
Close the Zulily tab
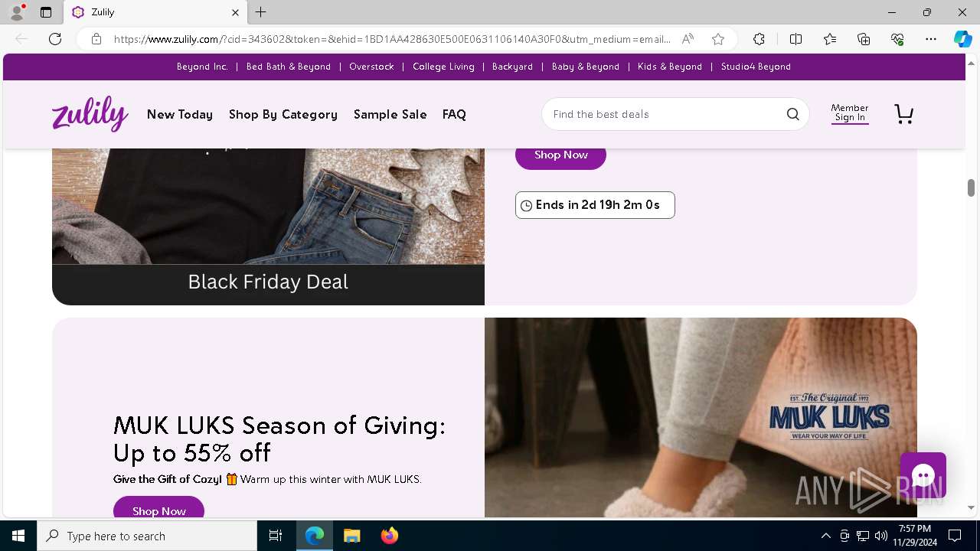pyautogui.click(x=235, y=12)
